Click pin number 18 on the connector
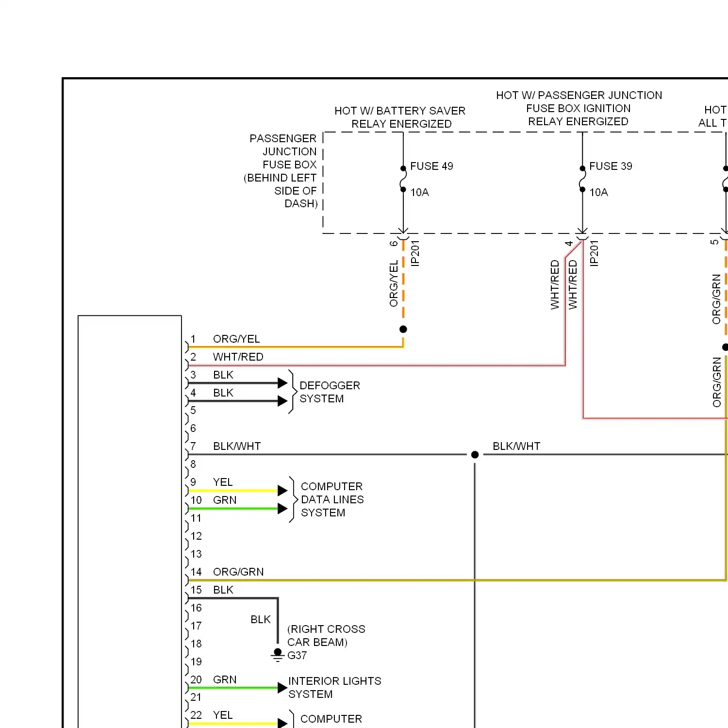The width and height of the screenshot is (728, 728). click(196, 644)
